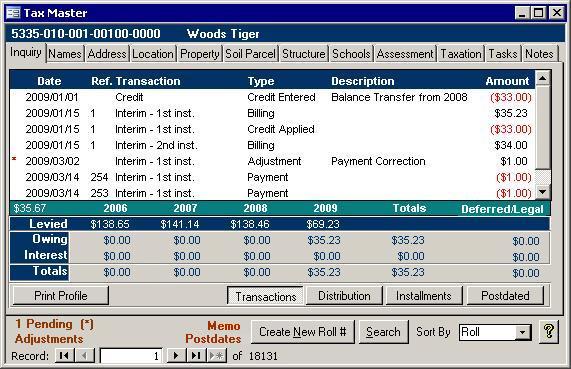
Task: Click the Tax Master form icon in the title bar
Action: tap(13, 13)
